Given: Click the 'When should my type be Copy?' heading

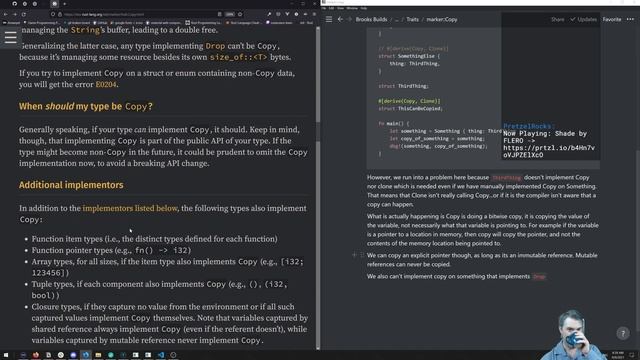Looking at the screenshot, I should pos(86,107).
